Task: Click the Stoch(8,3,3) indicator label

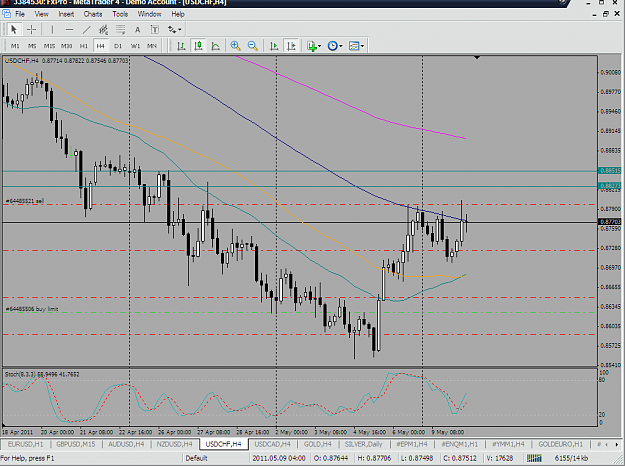Action: point(42,374)
